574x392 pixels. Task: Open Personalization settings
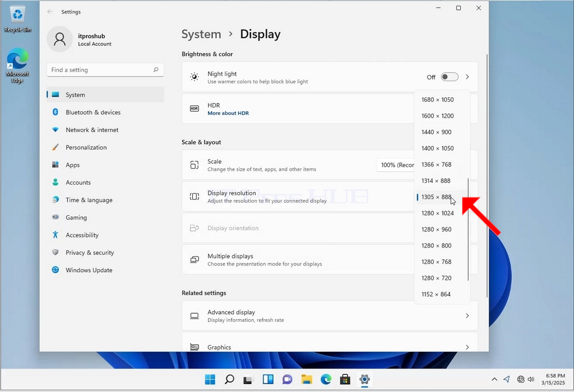tap(105, 147)
